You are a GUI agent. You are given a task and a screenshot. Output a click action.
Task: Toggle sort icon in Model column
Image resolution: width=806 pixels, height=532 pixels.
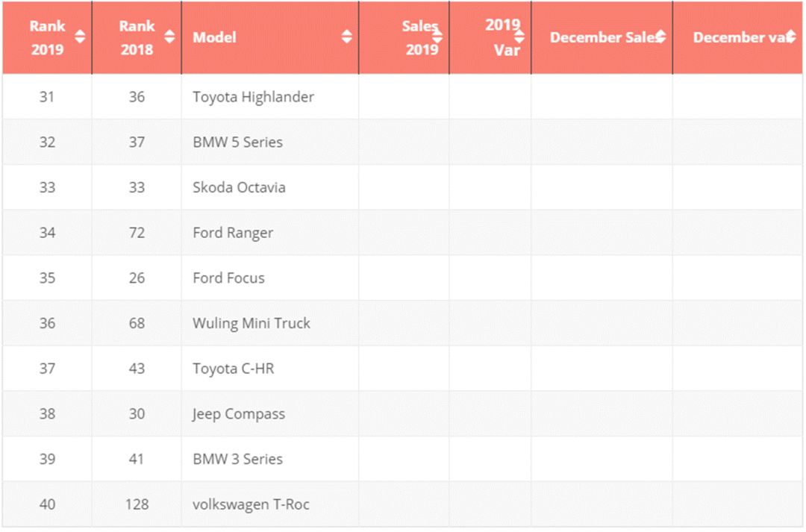coord(347,37)
